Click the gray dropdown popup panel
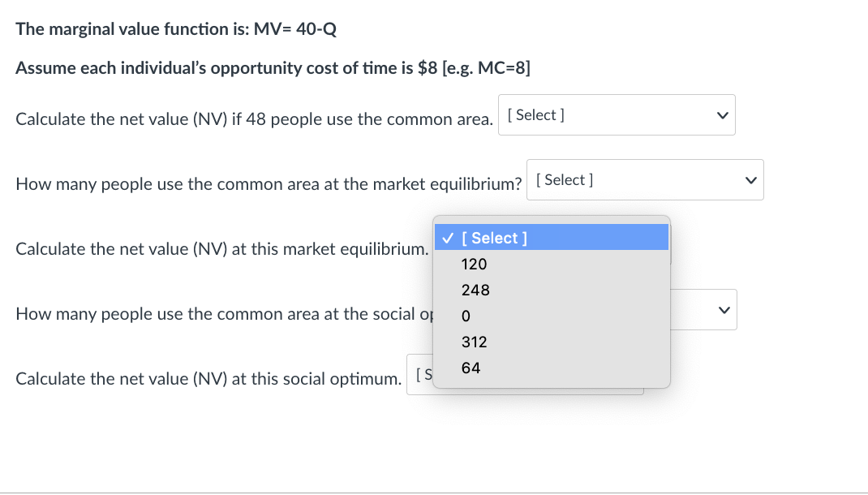The height and width of the screenshot is (495, 868). click(x=552, y=381)
